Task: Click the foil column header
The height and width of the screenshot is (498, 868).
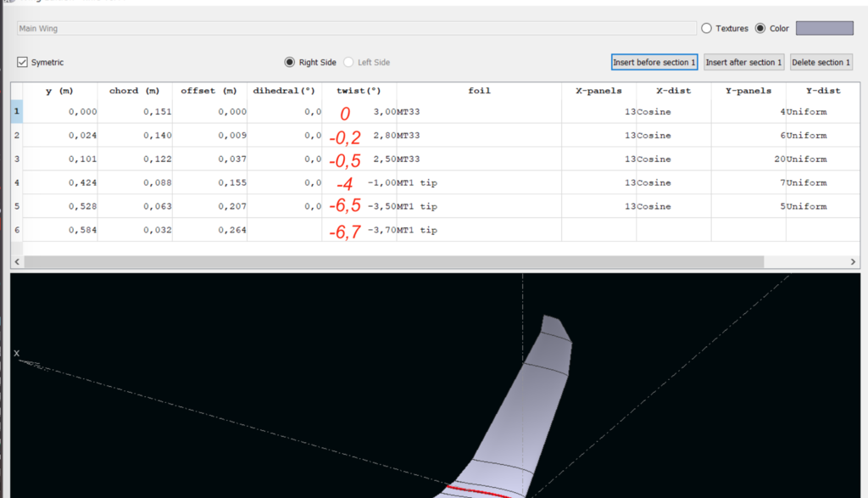Action: tap(479, 91)
